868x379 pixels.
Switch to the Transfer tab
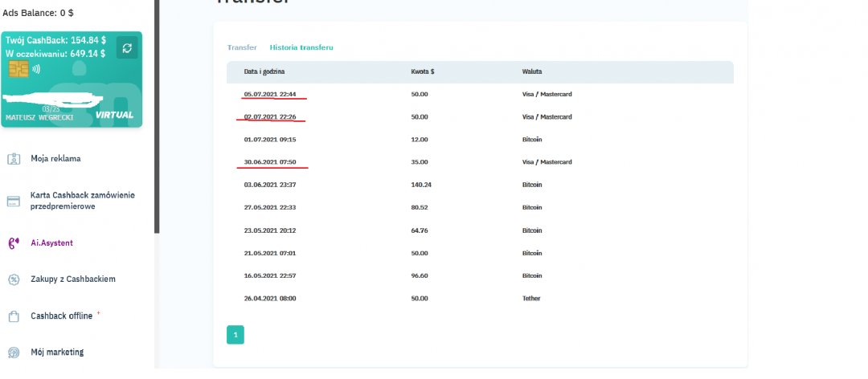pos(242,47)
